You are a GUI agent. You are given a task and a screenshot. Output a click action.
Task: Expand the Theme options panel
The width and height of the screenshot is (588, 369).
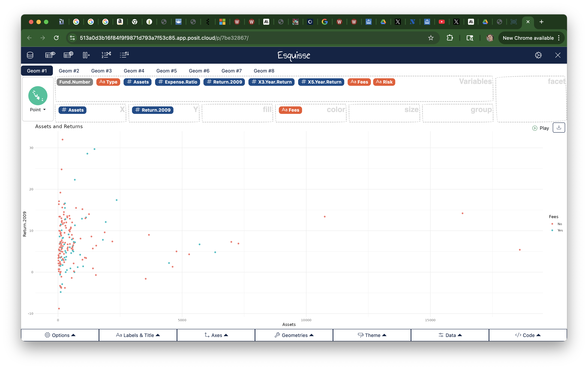point(372,335)
